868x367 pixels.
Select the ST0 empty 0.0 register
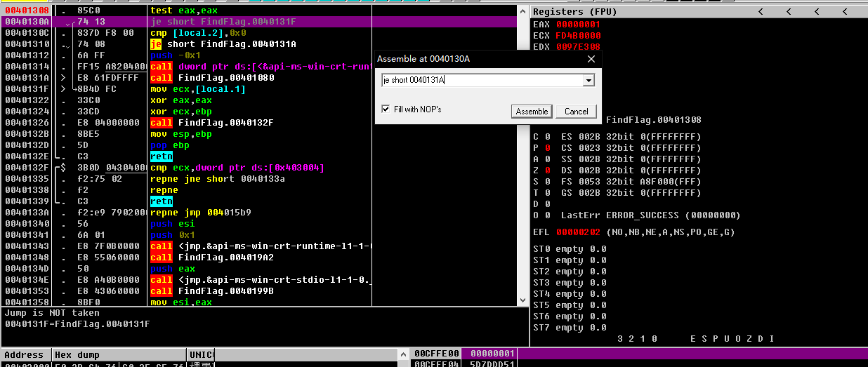click(x=570, y=249)
